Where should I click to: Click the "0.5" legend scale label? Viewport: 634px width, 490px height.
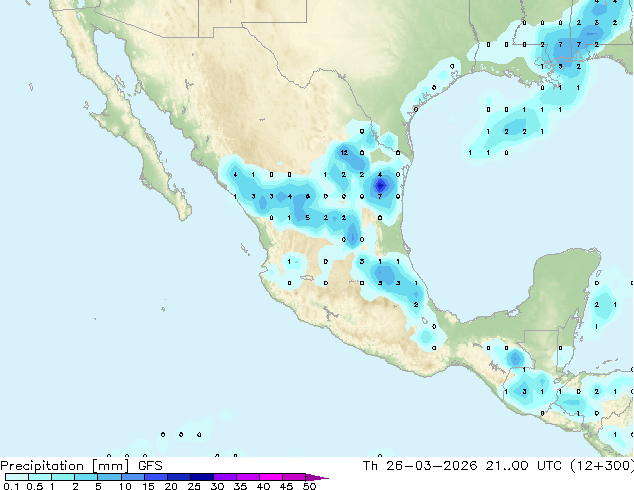pos(35,486)
